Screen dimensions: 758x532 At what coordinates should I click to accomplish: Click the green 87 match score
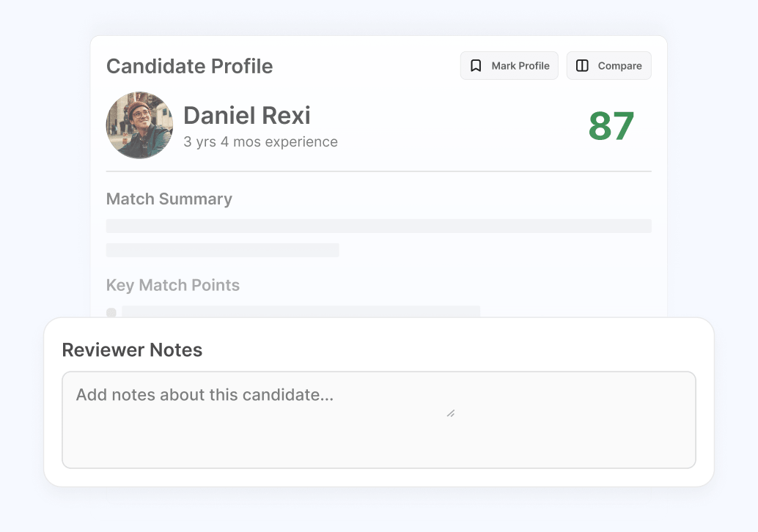[x=611, y=126]
